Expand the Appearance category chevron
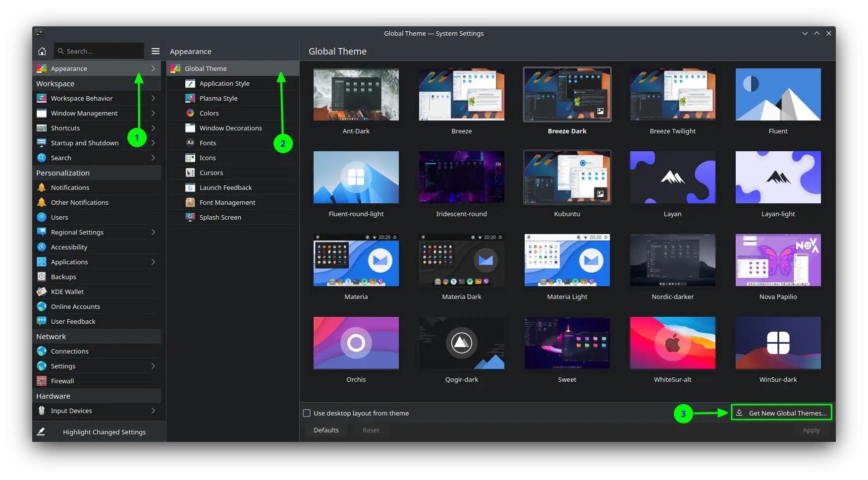 (x=153, y=68)
